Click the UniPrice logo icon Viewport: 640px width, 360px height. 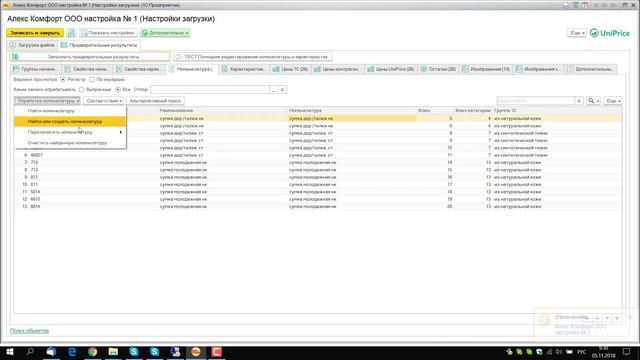[594, 33]
